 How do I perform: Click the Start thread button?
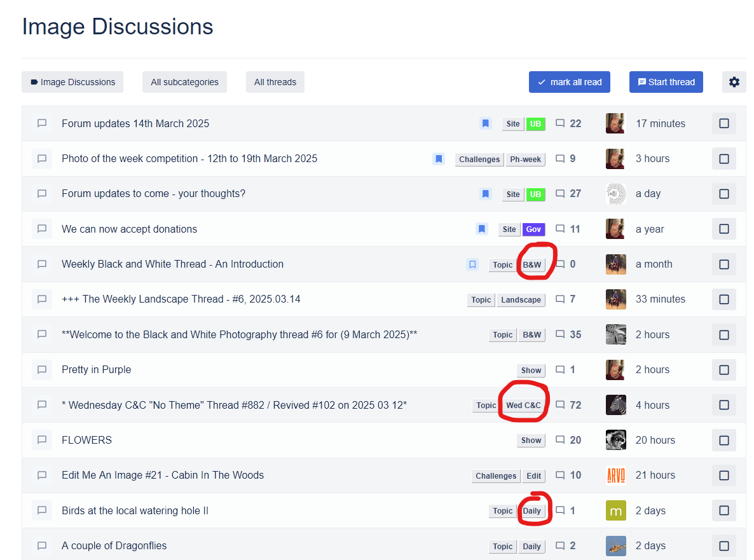[x=666, y=82]
